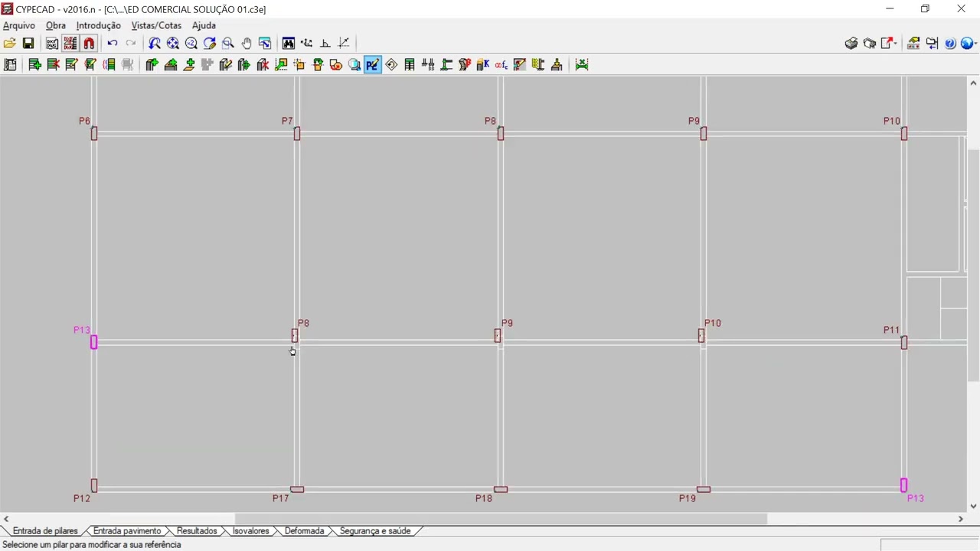Screen dimensions: 980x551
Task: Click the floors/groups sheet icon at row start
Action: (11, 65)
